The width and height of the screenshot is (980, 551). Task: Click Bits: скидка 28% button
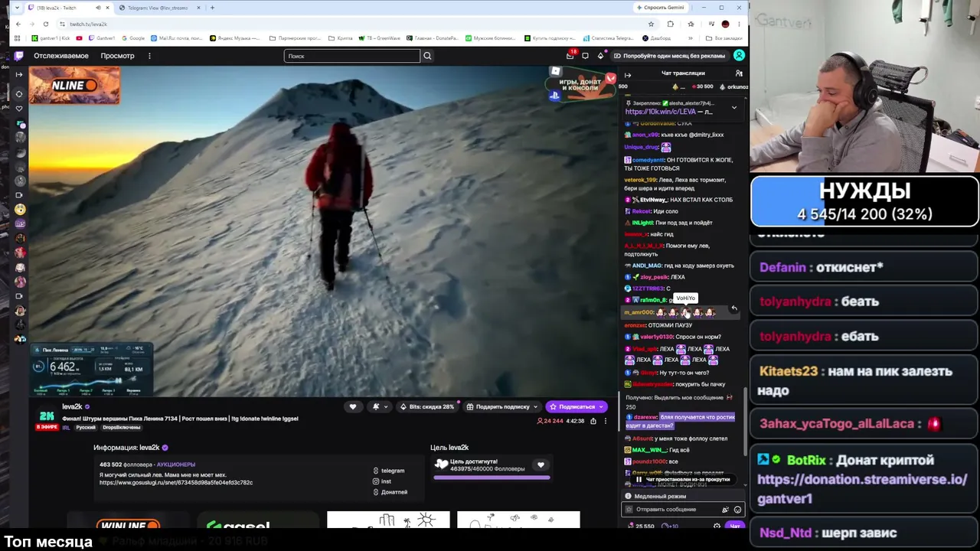[x=427, y=406]
